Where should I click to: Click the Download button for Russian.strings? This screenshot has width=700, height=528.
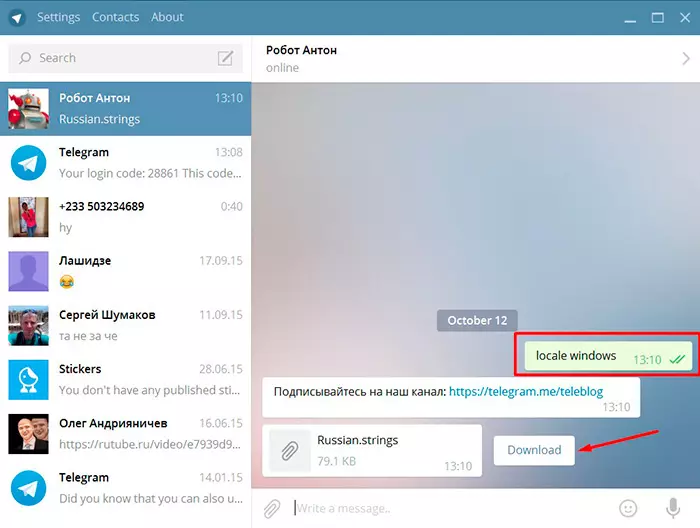click(x=534, y=450)
